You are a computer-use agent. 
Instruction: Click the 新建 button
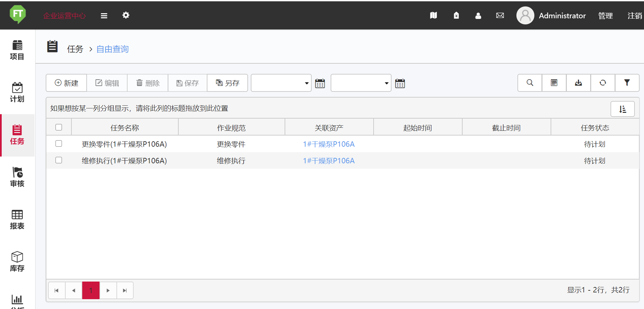pos(67,83)
